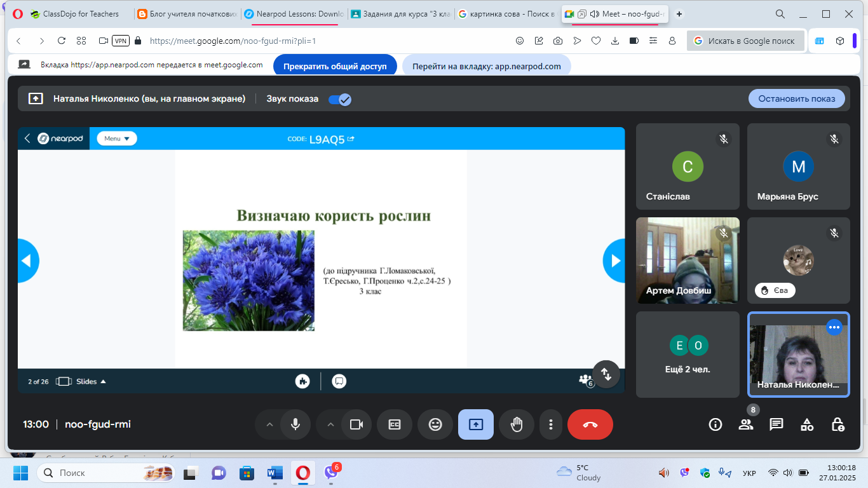Show Nearpod students count icon

pos(586,380)
